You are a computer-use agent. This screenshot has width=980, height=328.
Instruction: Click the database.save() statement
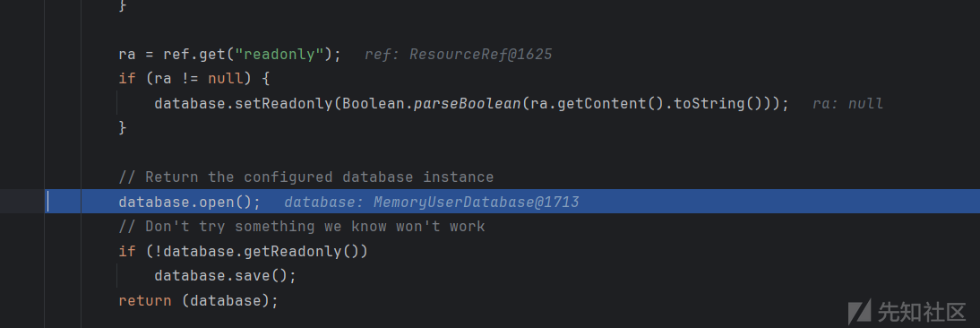click(225, 275)
